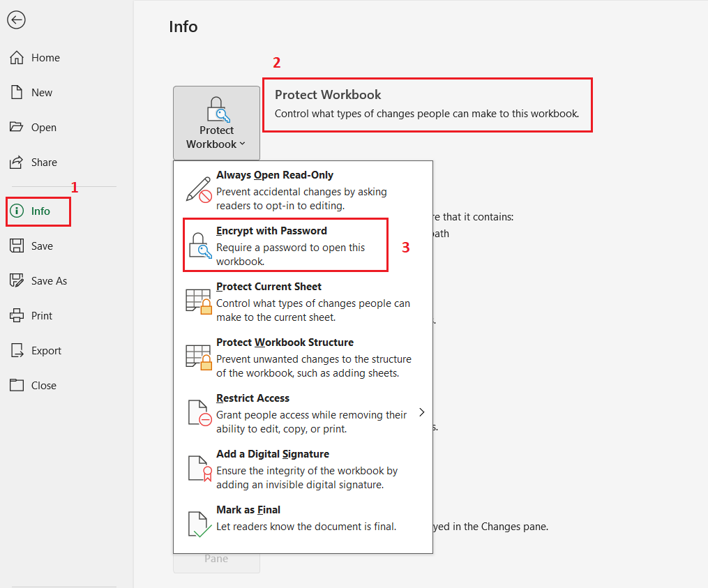Click the Encrypt with Password lock icon

pyautogui.click(x=199, y=246)
